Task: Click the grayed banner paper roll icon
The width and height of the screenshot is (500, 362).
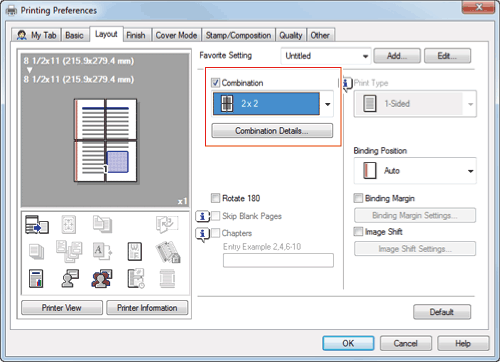Action: tap(167, 279)
